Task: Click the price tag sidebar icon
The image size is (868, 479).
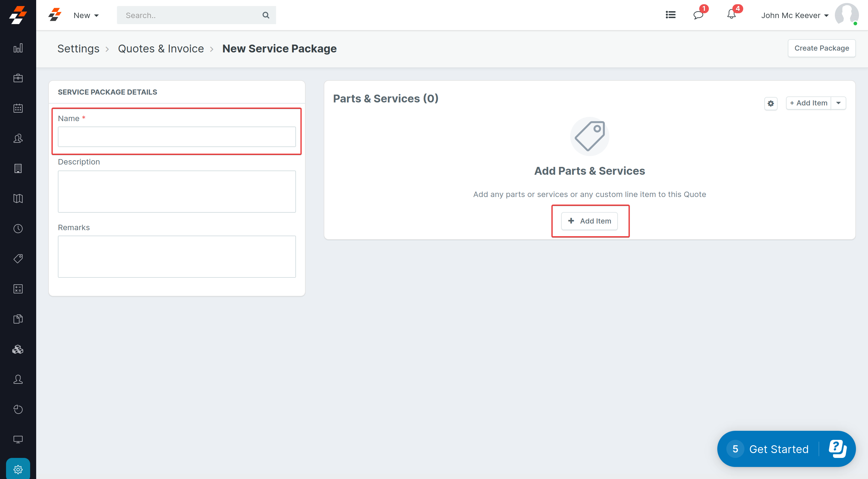Action: coord(18,259)
